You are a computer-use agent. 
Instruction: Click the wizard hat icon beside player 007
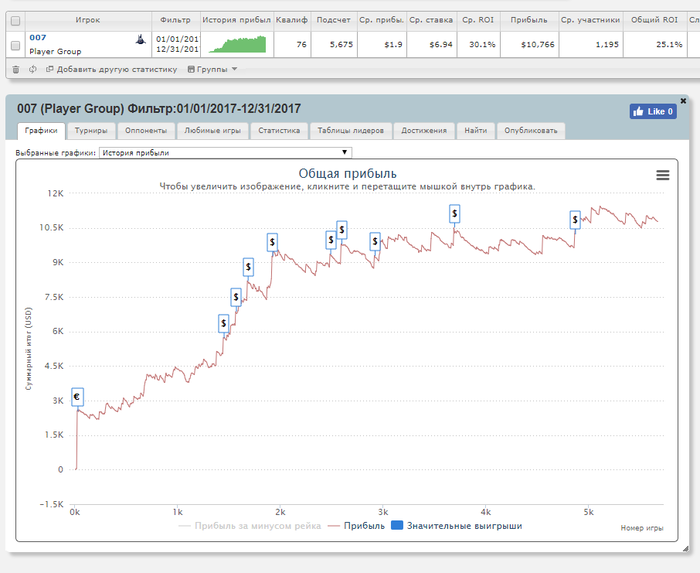(x=141, y=39)
